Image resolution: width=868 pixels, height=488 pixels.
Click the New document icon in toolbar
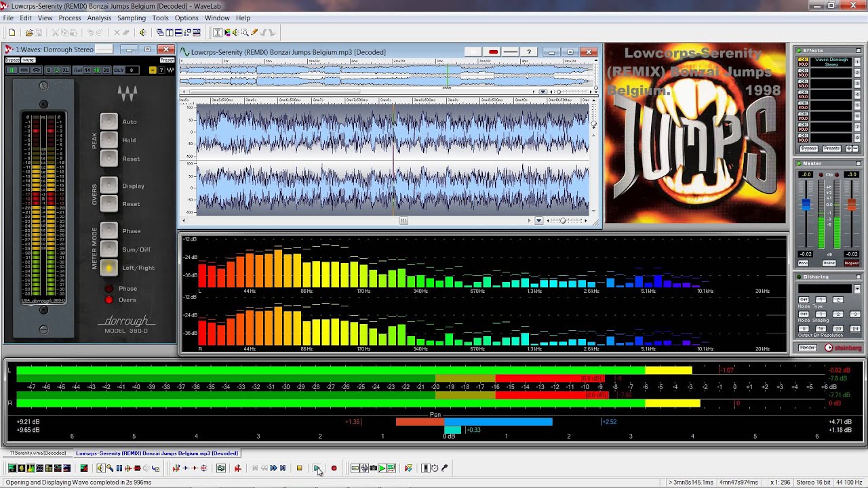coord(12,33)
